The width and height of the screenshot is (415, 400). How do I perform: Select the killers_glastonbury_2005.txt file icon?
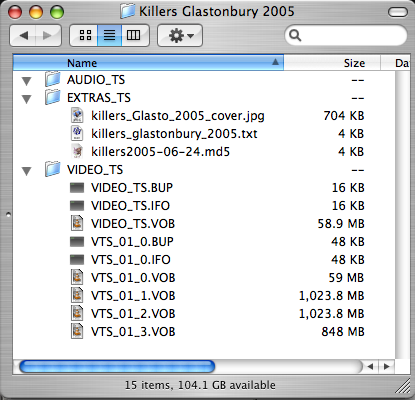(77, 133)
